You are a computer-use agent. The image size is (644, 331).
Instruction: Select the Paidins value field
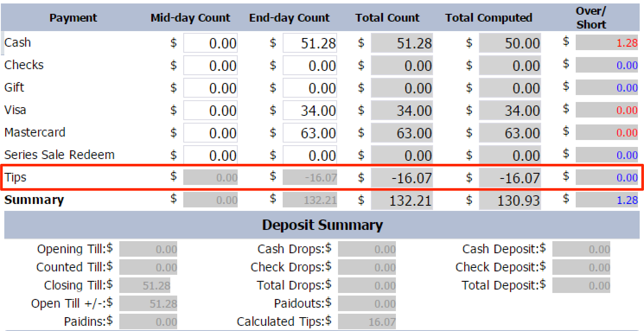point(148,322)
